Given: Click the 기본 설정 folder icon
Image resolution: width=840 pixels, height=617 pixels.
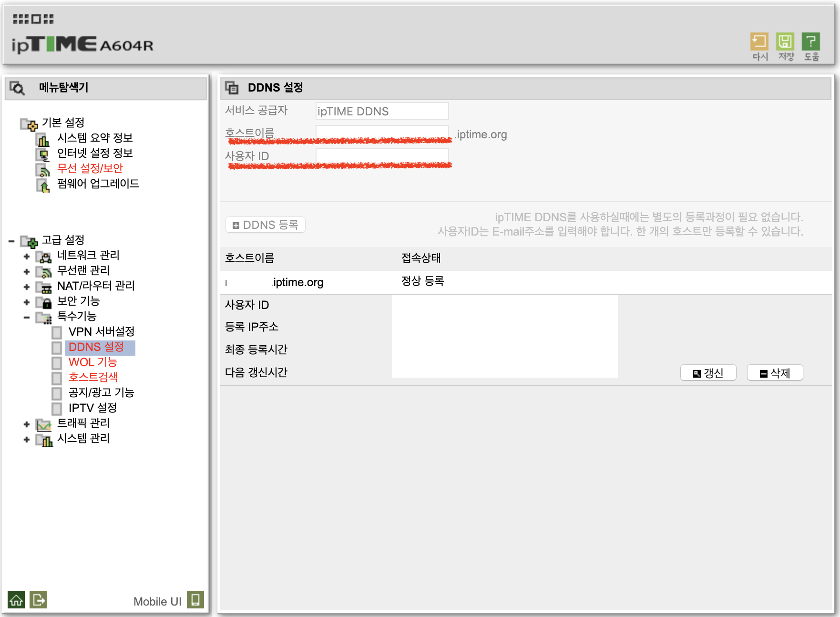Looking at the screenshot, I should coord(29,124).
